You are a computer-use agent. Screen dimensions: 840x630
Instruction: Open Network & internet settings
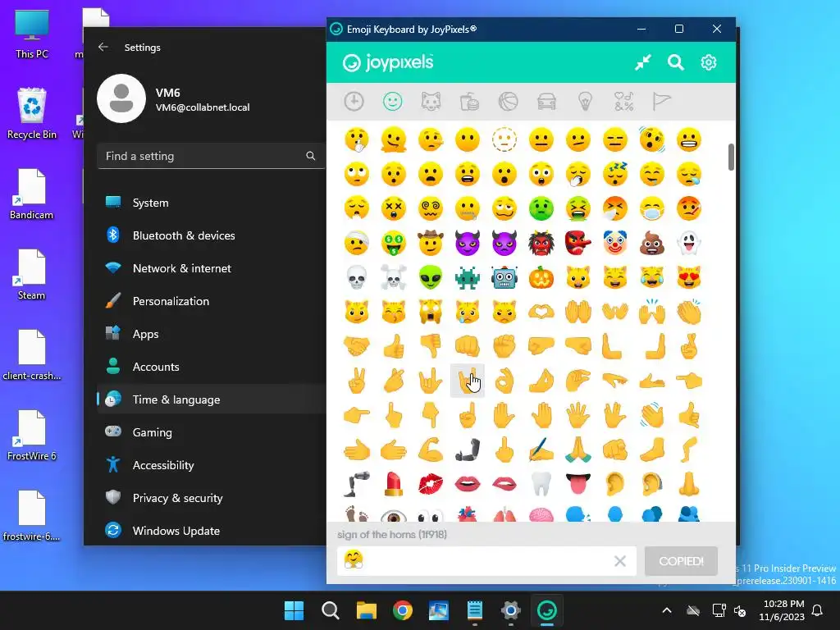pos(211,268)
